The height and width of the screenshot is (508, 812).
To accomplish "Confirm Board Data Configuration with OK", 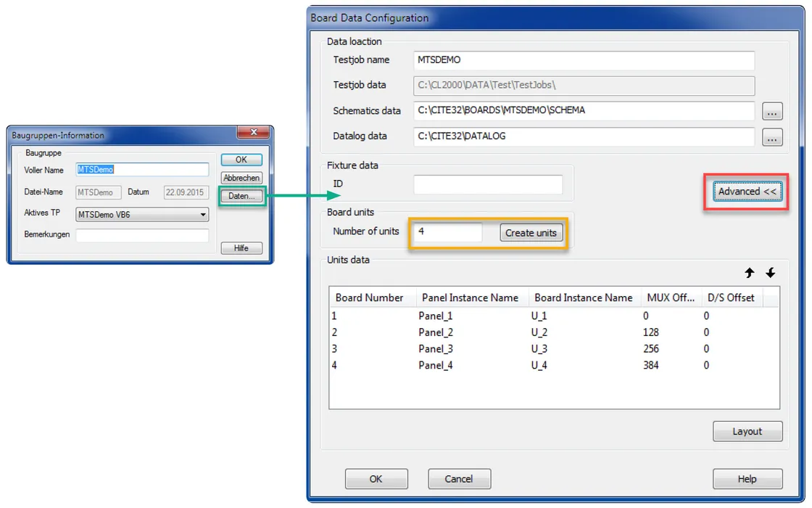I will click(376, 479).
